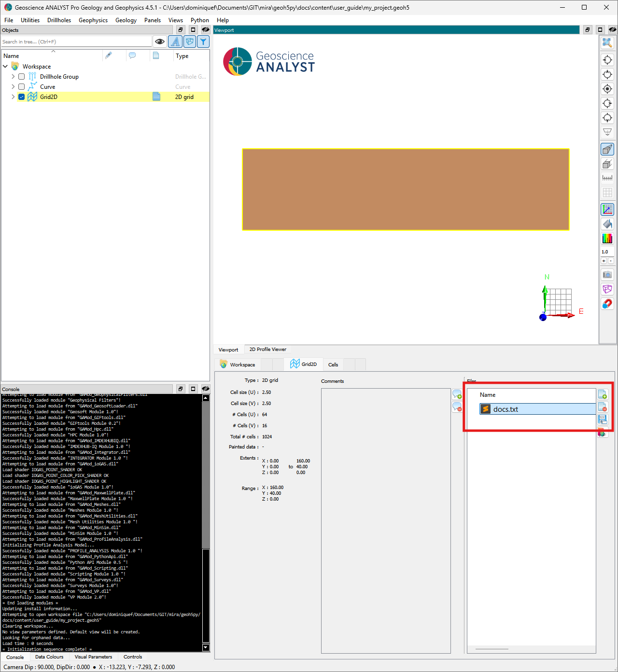Toggle the Objects panel hide eye icon
Viewport: 618px width, 672px height.
coord(206,30)
